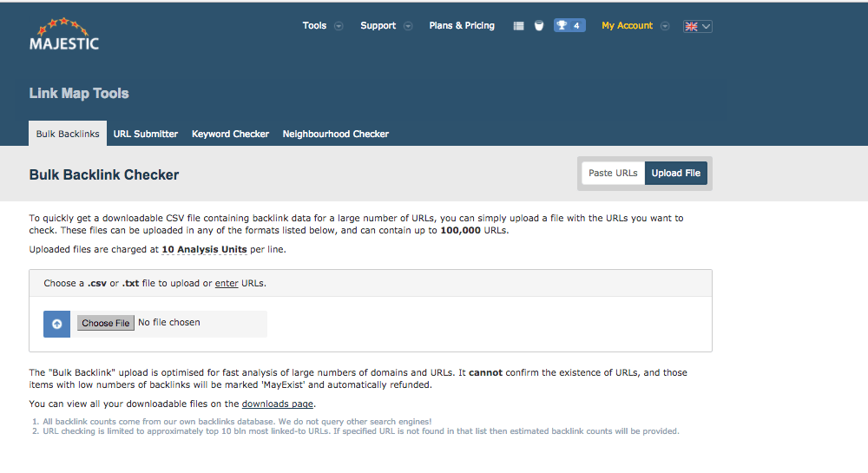Open the bucket icon in header
Viewport: 868px width, 473px height.
pos(539,26)
